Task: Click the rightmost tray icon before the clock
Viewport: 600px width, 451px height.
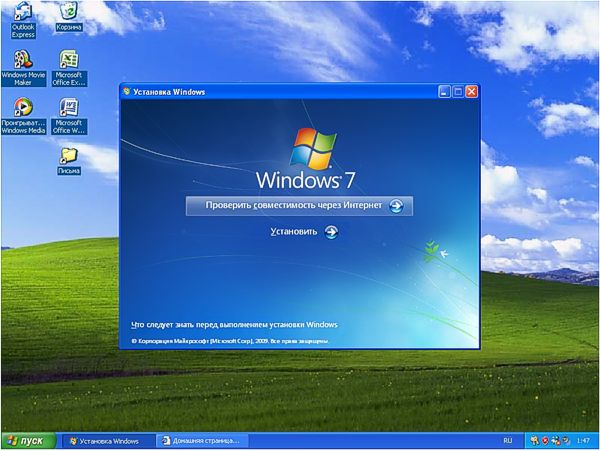Action: (x=566, y=441)
